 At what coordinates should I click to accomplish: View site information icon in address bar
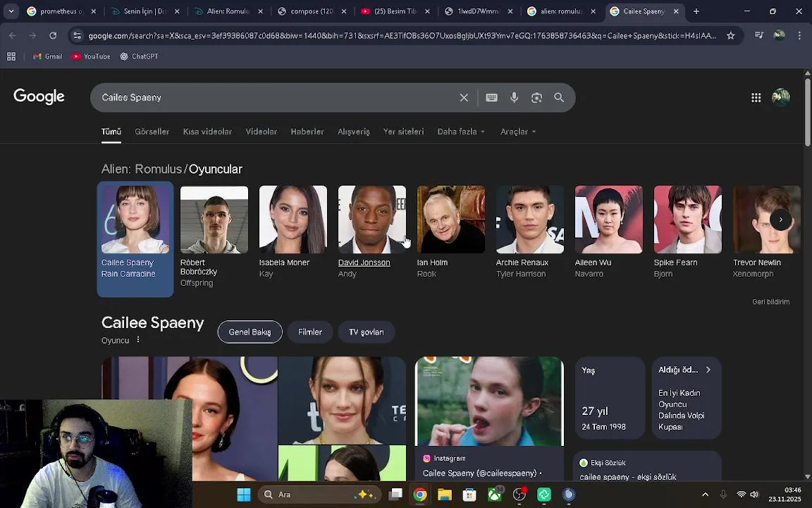pos(77,35)
